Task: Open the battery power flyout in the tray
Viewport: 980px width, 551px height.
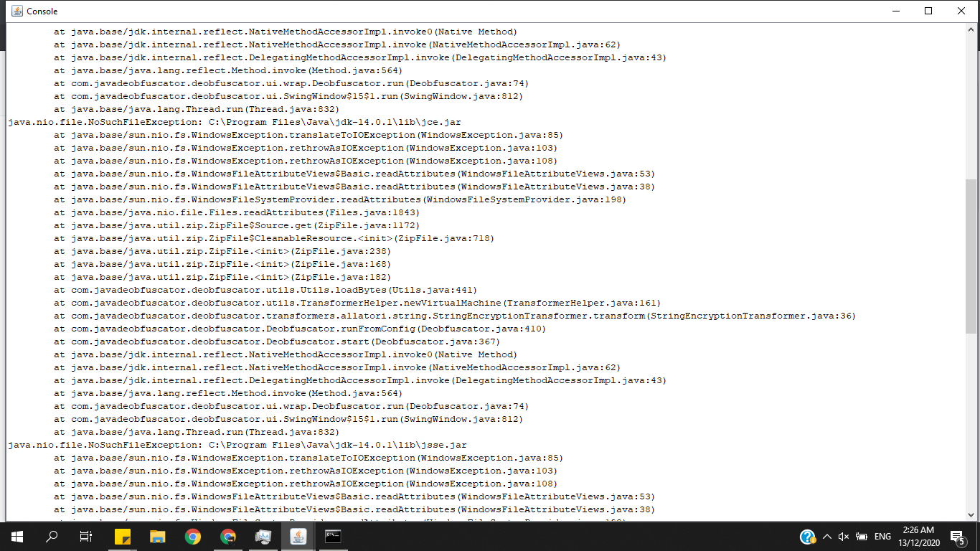Action: coord(861,536)
